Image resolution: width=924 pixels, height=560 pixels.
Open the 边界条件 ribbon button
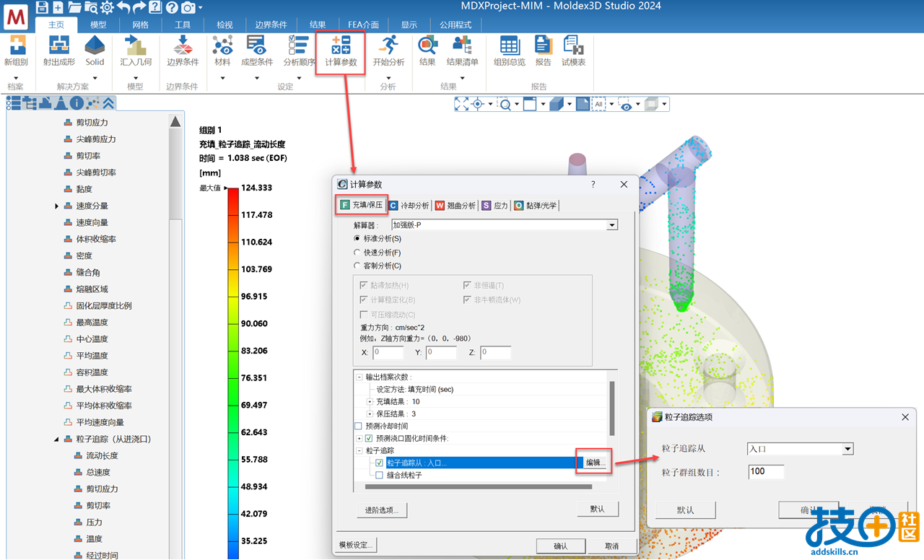tap(183, 51)
